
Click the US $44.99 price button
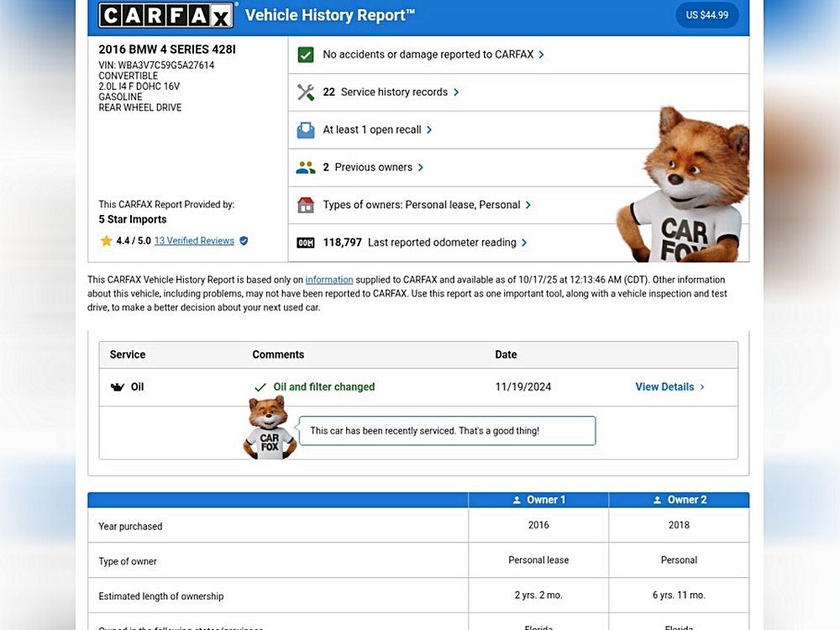pyautogui.click(x=707, y=15)
